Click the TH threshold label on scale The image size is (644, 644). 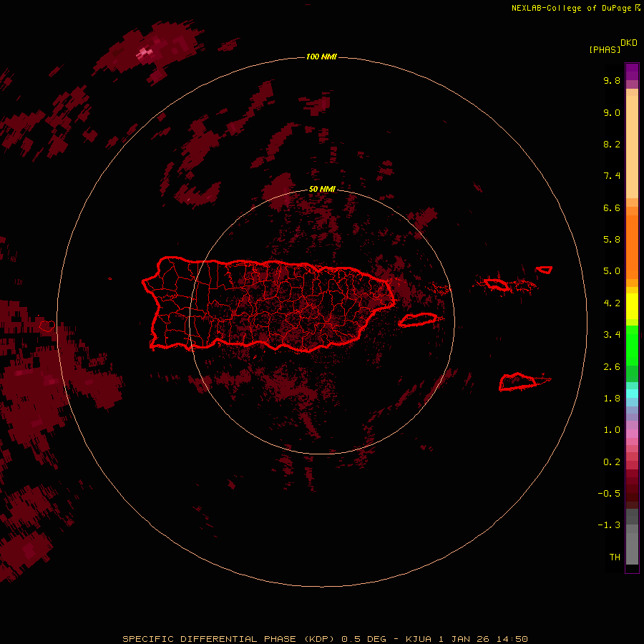(x=615, y=557)
